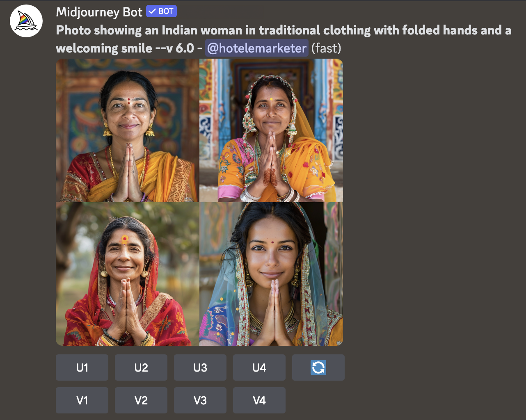
Task: Create variations with V1
Action: (82, 400)
